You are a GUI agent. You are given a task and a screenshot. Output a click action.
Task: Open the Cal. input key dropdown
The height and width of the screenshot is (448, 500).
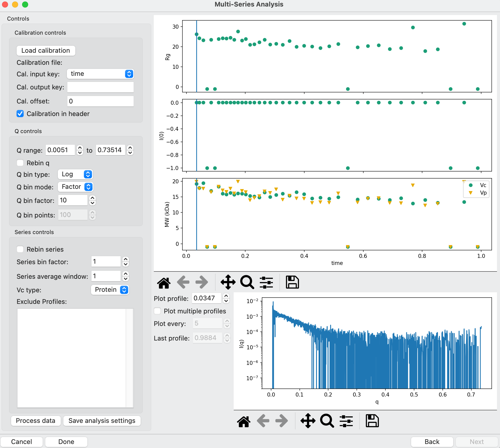[101, 74]
